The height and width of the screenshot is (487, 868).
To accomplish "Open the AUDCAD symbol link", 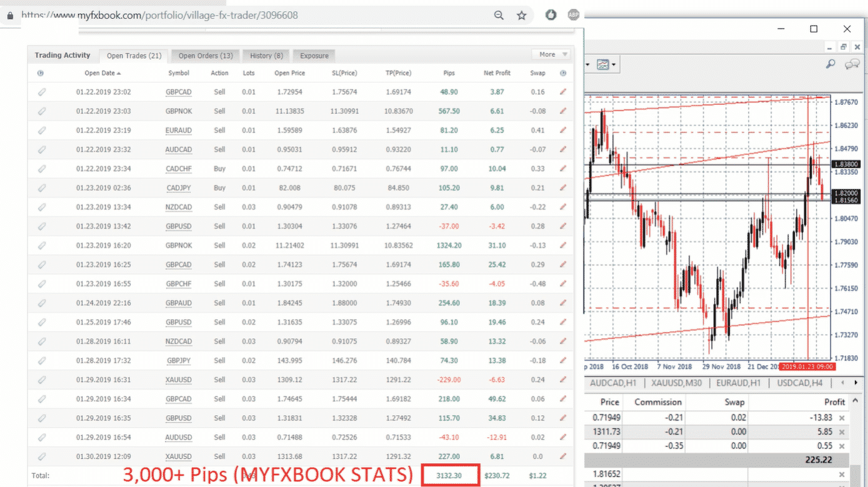I will pos(179,150).
